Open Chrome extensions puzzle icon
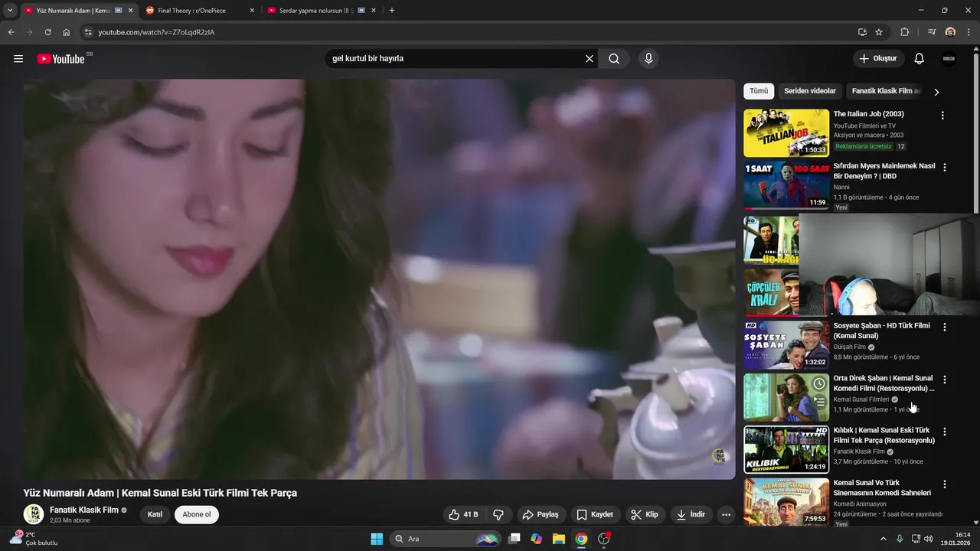The height and width of the screenshot is (551, 980). point(904,32)
